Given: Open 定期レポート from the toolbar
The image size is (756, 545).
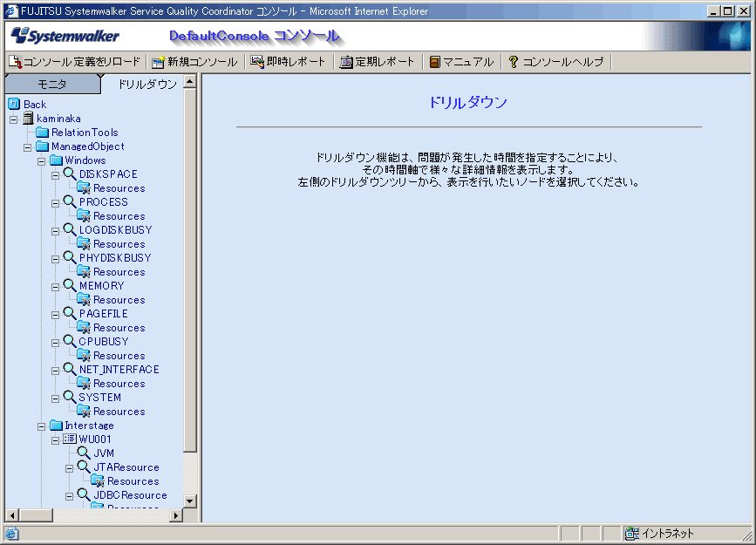Looking at the screenshot, I should (x=377, y=62).
